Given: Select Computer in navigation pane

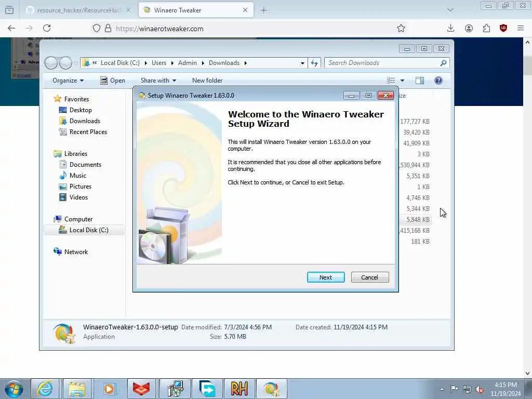Looking at the screenshot, I should tap(78, 219).
